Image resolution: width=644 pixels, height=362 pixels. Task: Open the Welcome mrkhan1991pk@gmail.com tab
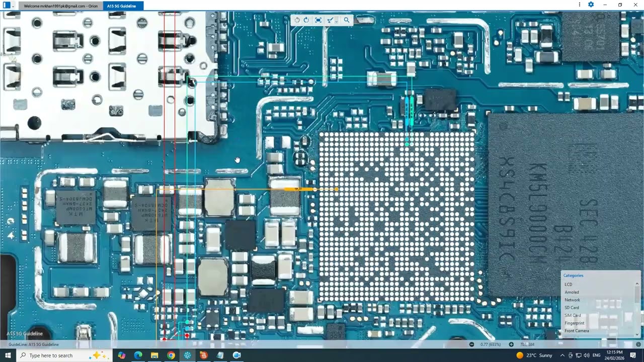[x=60, y=6]
